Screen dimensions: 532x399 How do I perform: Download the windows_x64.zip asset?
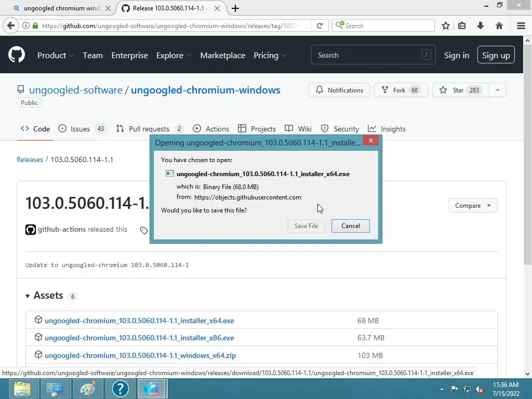click(140, 355)
